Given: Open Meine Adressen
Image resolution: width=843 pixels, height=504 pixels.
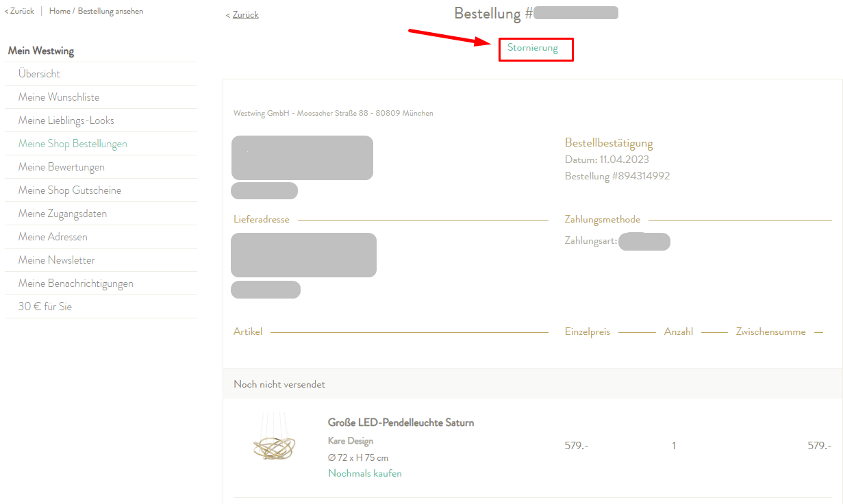Looking at the screenshot, I should pos(53,237).
